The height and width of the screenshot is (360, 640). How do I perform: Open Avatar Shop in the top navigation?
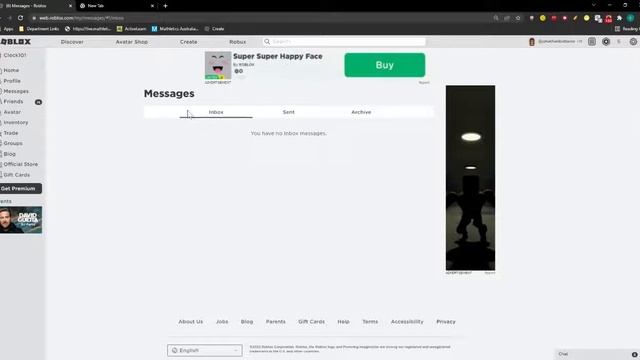[131, 42]
